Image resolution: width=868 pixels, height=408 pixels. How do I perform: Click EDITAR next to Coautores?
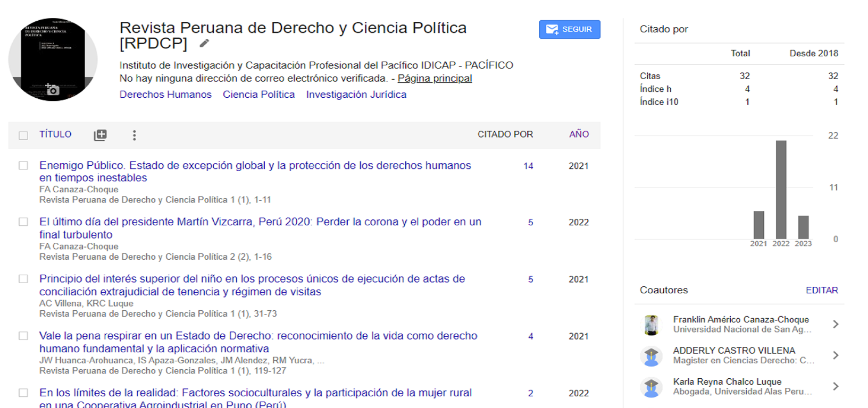tap(822, 291)
